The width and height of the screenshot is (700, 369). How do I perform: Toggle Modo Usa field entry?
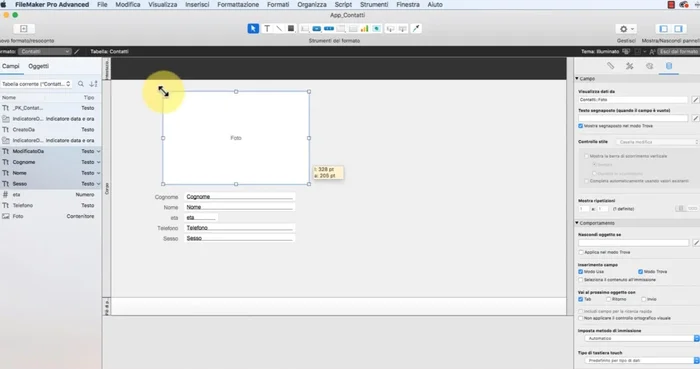click(580, 271)
